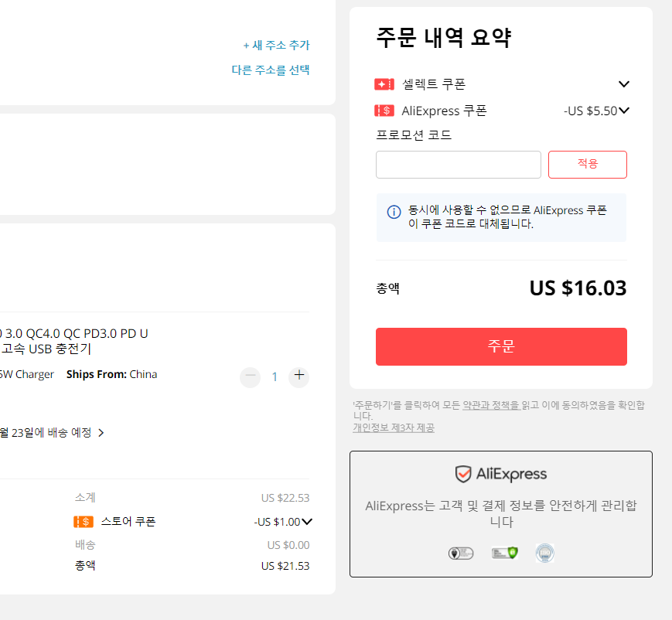
Task: Click the first security certification badge
Action: tap(461, 554)
